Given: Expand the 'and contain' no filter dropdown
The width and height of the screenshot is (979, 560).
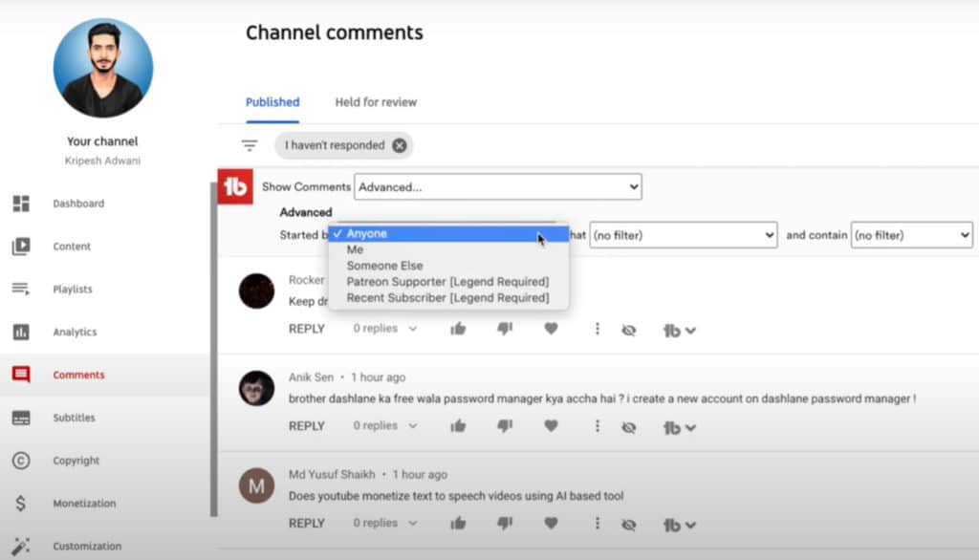Looking at the screenshot, I should (911, 234).
